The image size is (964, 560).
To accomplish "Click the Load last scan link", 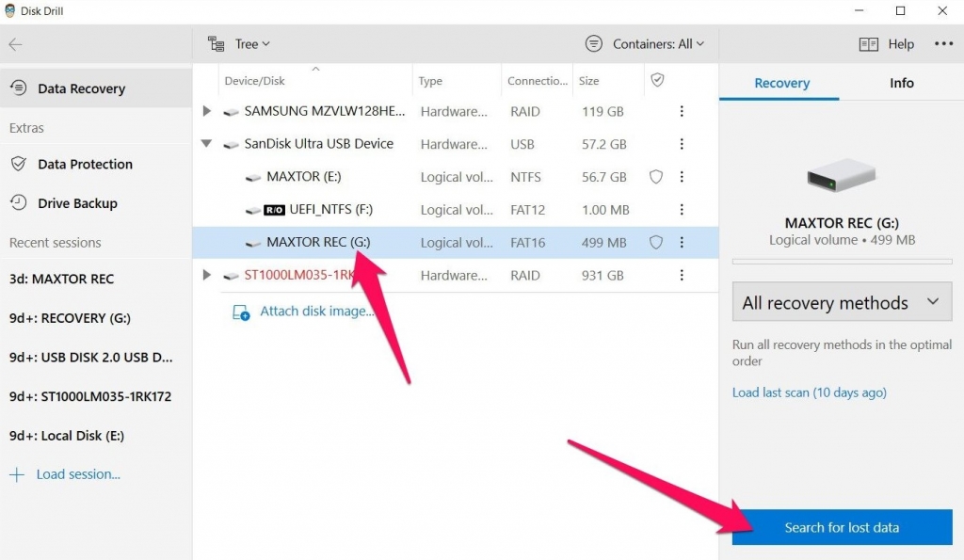I will (x=809, y=392).
